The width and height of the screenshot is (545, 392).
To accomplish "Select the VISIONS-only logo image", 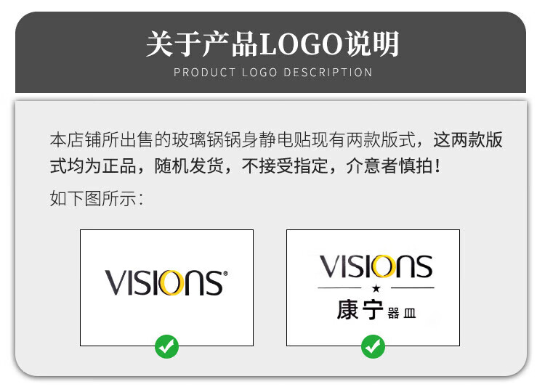I will point(166,287).
